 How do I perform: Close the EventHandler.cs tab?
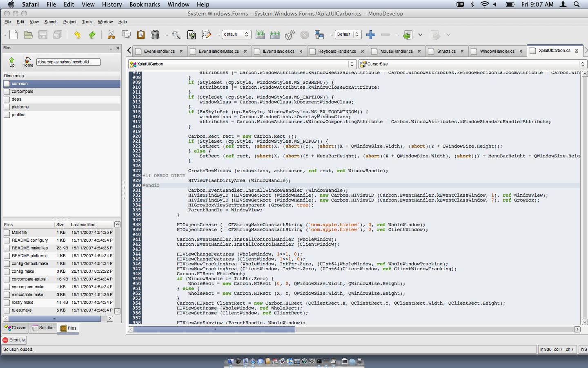pyautogui.click(x=181, y=52)
